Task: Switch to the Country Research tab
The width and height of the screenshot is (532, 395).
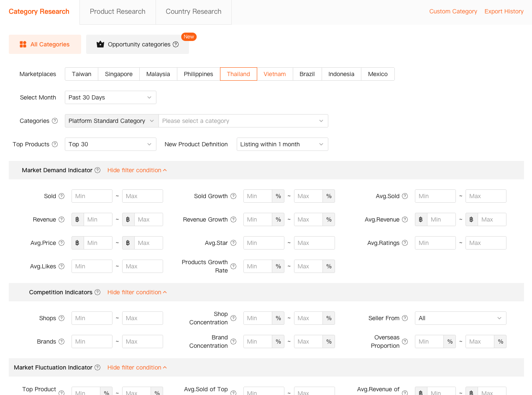Action: (194, 12)
